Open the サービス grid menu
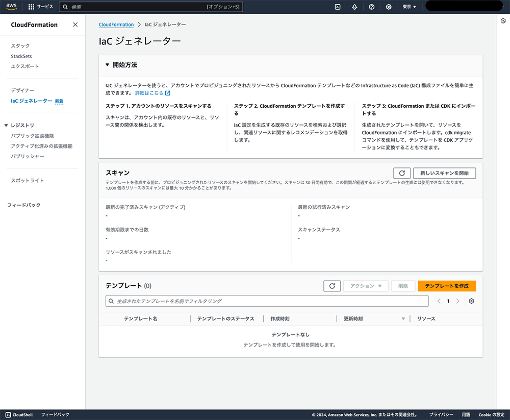This screenshot has width=510, height=420. point(41,7)
